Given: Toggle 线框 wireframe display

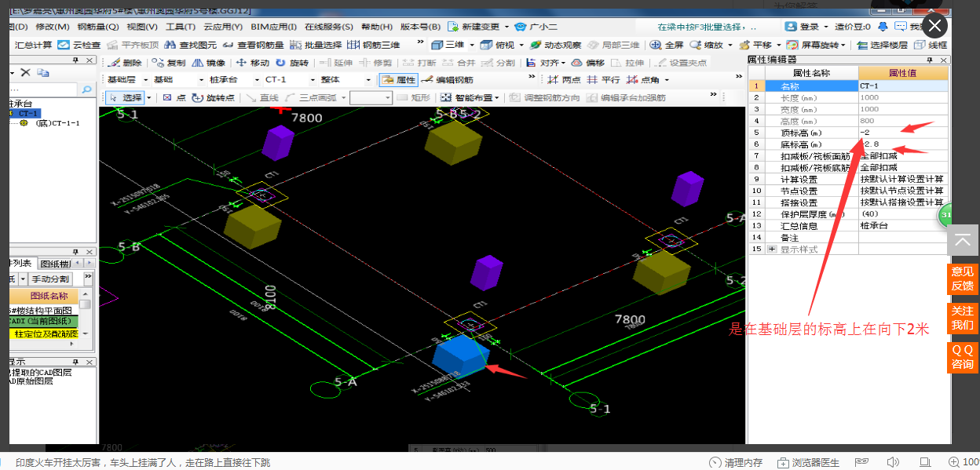Looking at the screenshot, I should coord(930,45).
